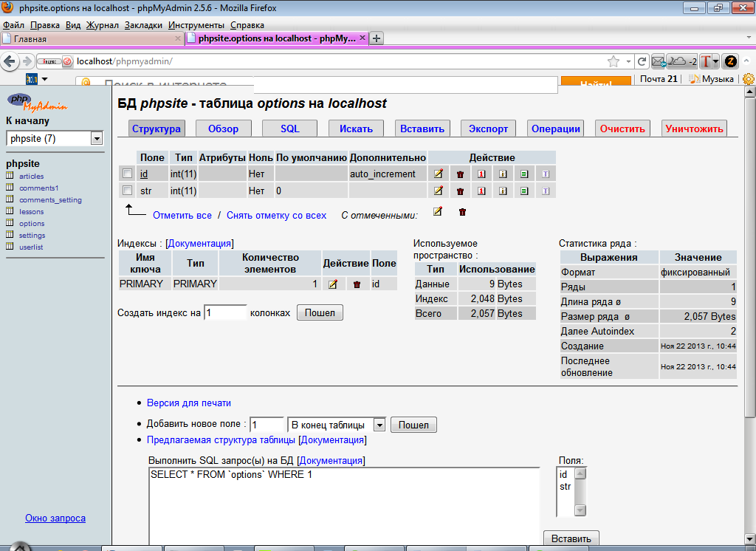Click the 'Снять отметку со всех' link

(x=276, y=215)
